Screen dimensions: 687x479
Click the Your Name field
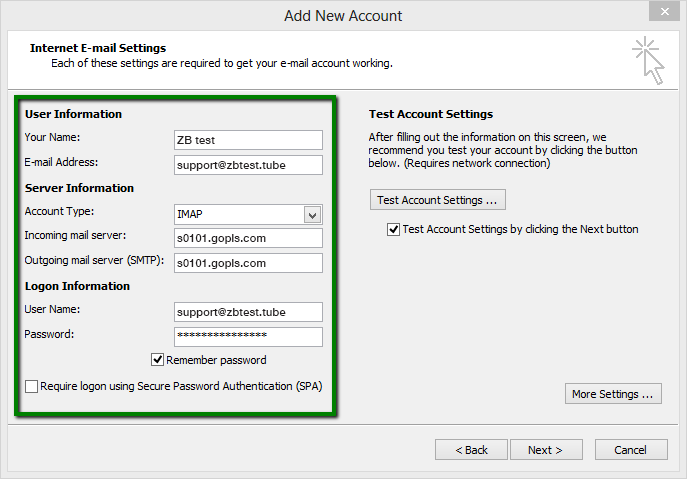pos(247,140)
